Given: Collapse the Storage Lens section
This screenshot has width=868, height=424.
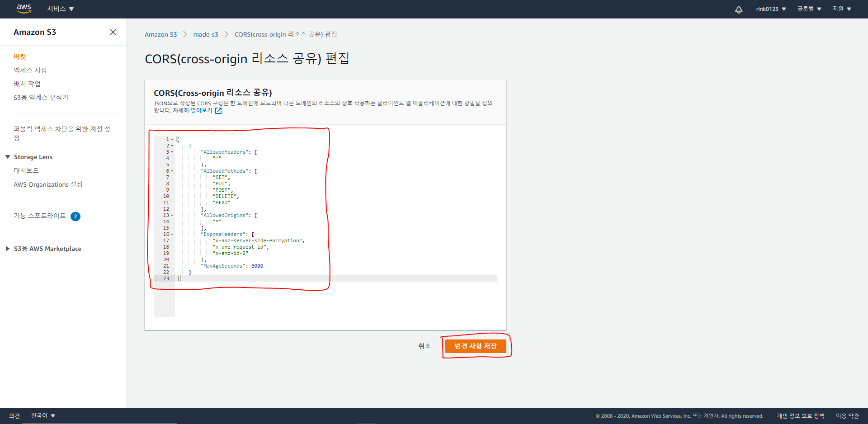Looking at the screenshot, I should click(x=8, y=157).
